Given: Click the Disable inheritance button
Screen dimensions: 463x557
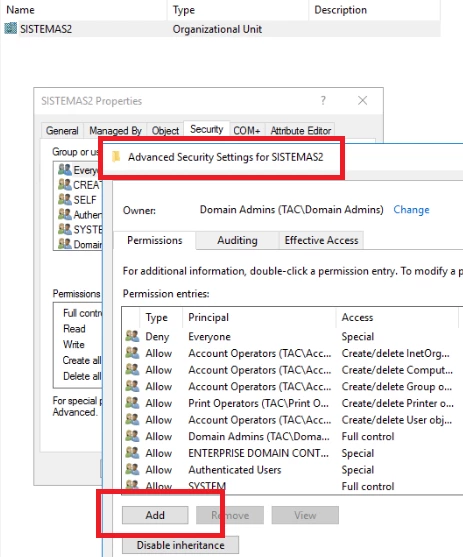Looking at the screenshot, I should click(x=181, y=545).
